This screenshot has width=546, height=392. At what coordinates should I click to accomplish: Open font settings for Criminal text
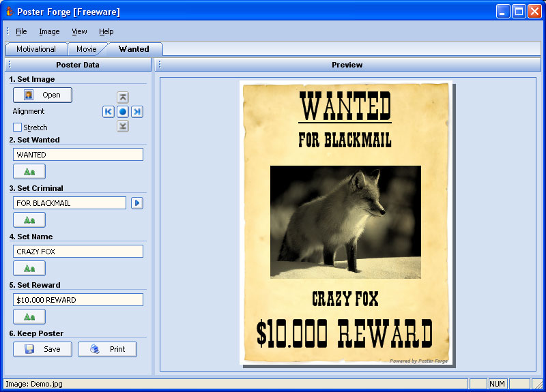pyautogui.click(x=29, y=220)
